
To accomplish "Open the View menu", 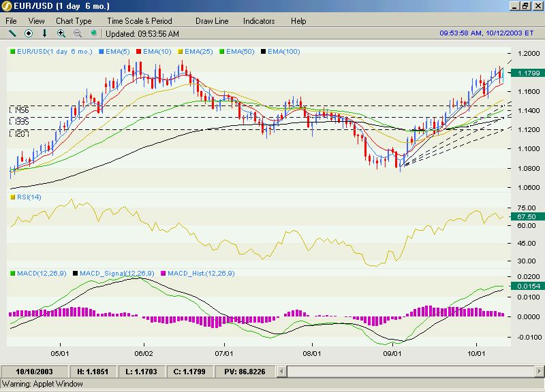I will pyautogui.click(x=37, y=21).
